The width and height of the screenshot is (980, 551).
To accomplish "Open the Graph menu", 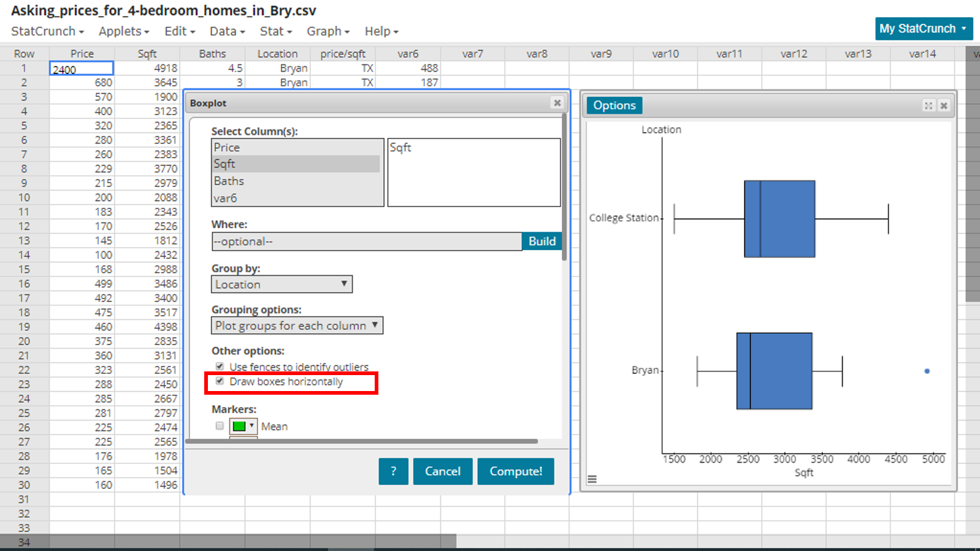I will [x=327, y=31].
